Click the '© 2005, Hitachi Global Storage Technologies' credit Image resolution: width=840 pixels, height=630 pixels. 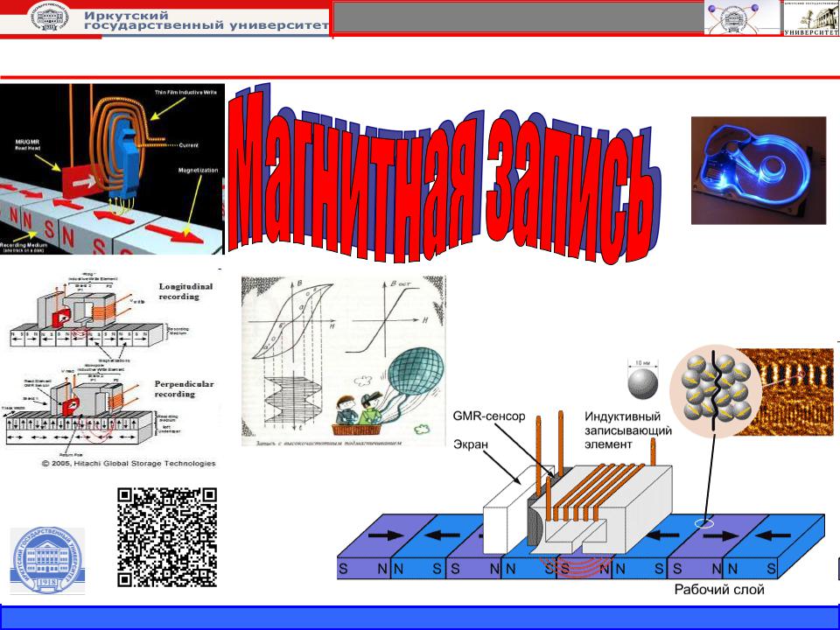tap(129, 464)
